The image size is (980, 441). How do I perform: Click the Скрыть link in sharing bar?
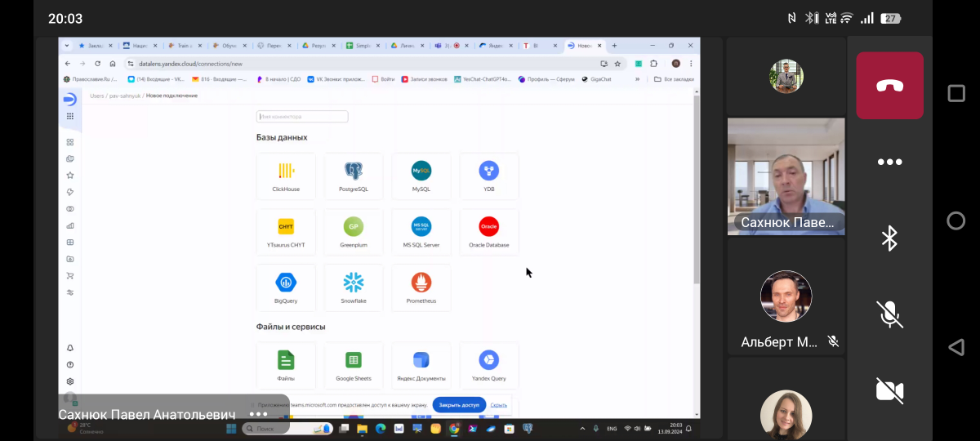(499, 405)
